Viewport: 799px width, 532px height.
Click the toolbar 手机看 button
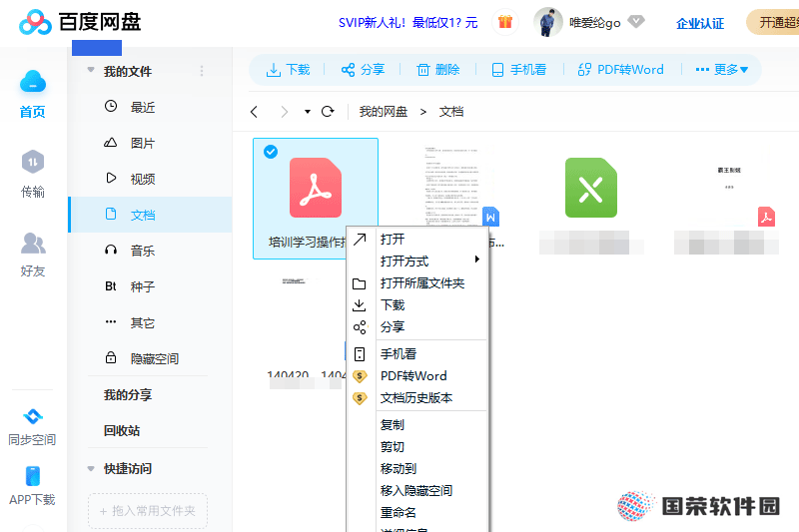click(519, 69)
